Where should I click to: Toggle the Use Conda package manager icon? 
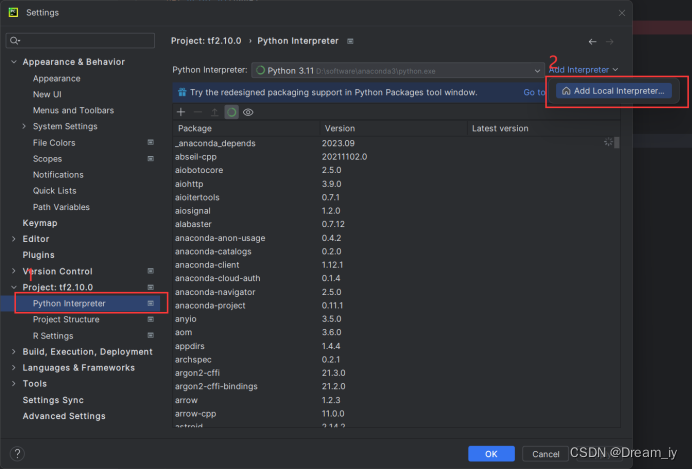[x=231, y=112]
